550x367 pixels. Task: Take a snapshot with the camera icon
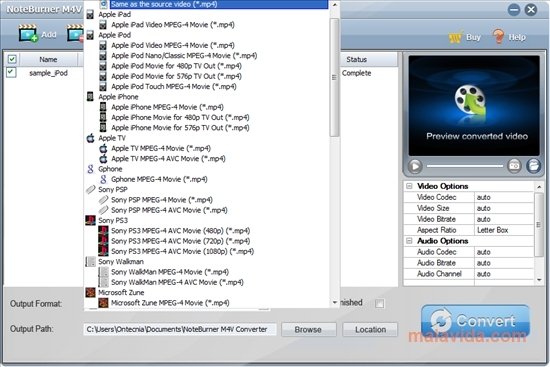(x=514, y=166)
